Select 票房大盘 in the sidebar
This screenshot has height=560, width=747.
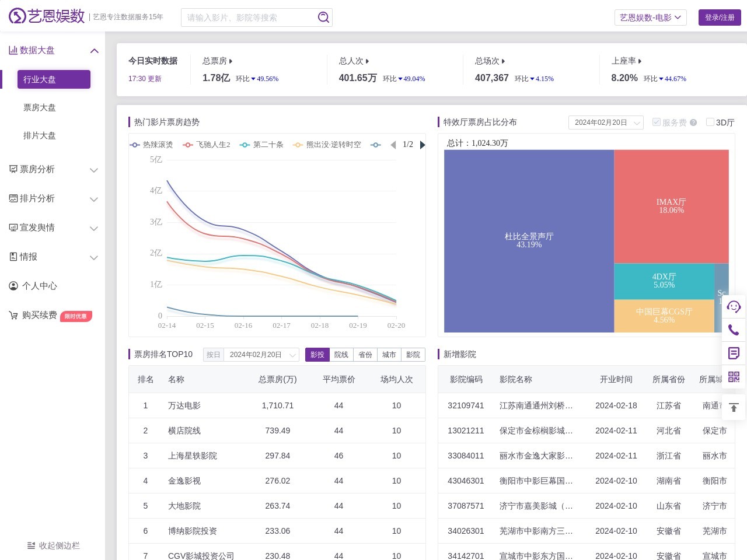40,108
